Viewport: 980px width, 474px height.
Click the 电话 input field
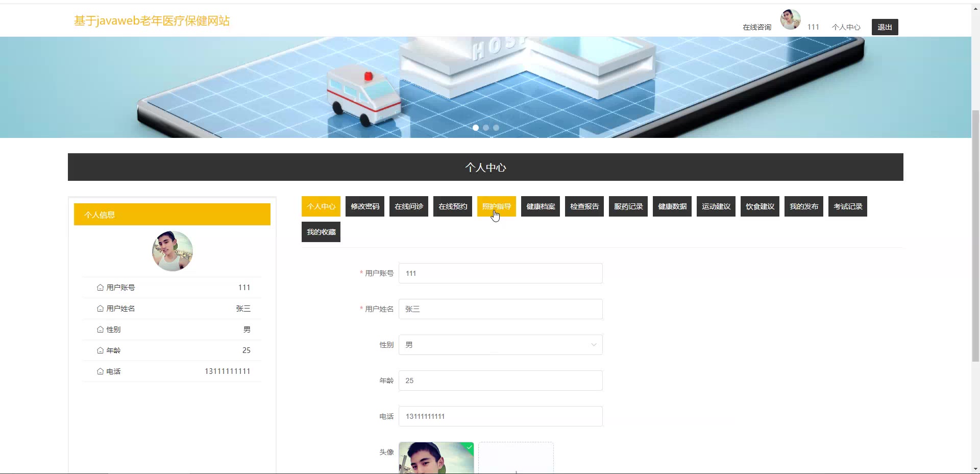[x=501, y=416]
